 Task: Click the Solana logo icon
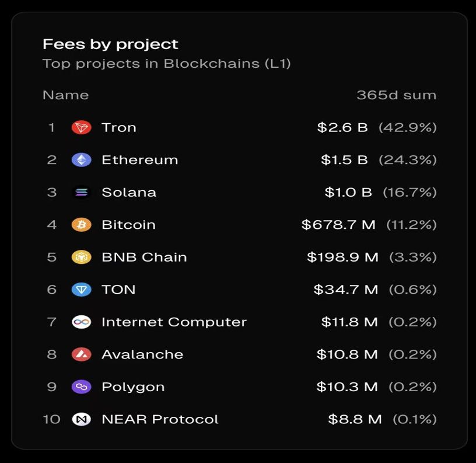coord(81,193)
